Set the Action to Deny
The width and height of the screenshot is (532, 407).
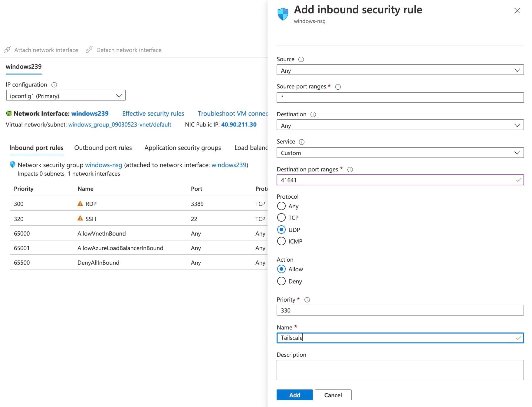pos(281,281)
